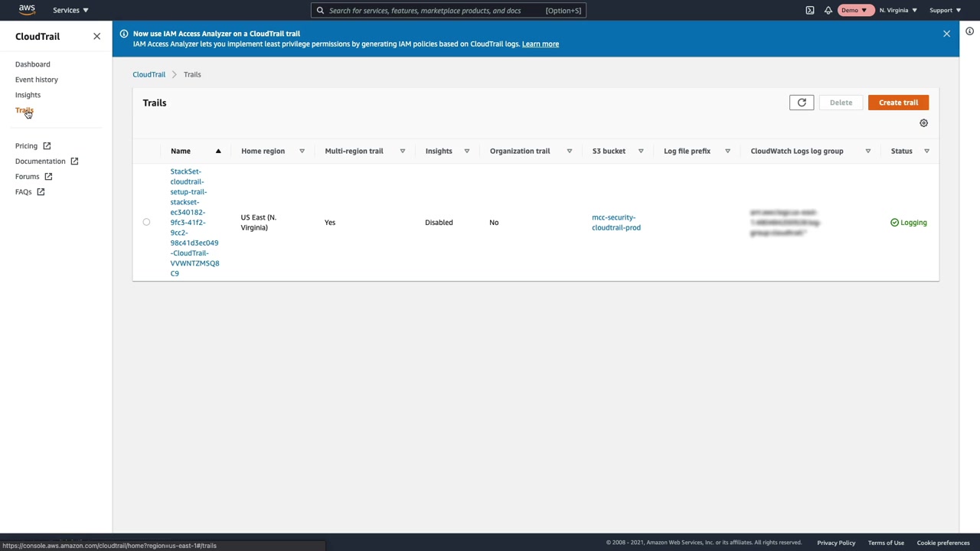This screenshot has width=980, height=551.
Task: Select the StackSet trail radio button
Action: point(146,222)
